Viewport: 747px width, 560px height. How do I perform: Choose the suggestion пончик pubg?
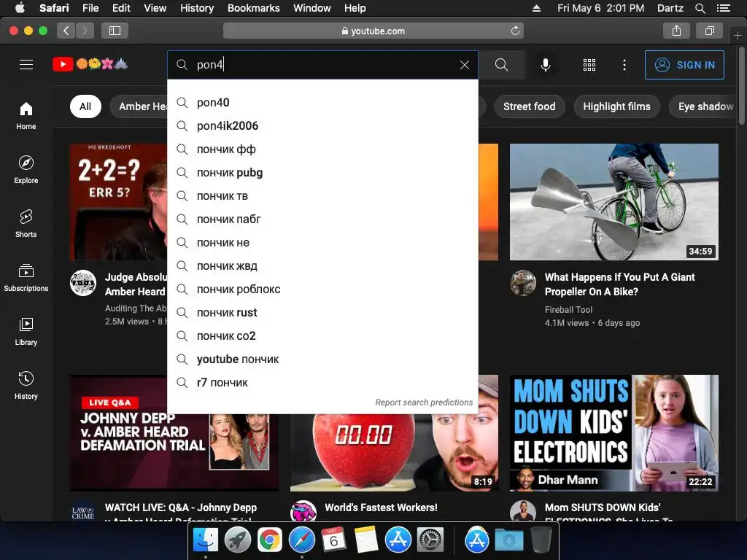click(x=322, y=172)
